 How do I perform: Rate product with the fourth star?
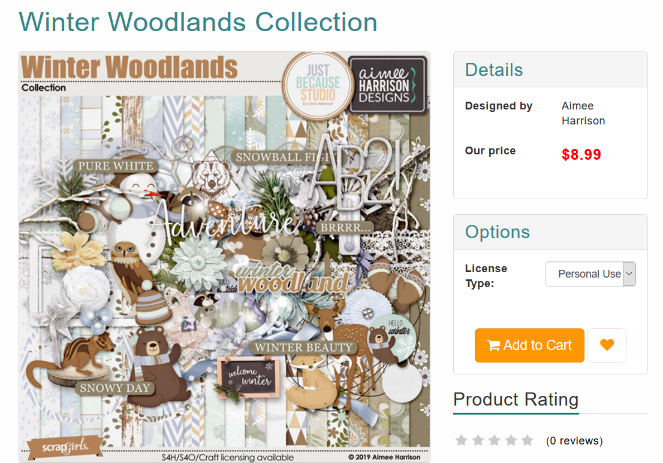[511, 440]
